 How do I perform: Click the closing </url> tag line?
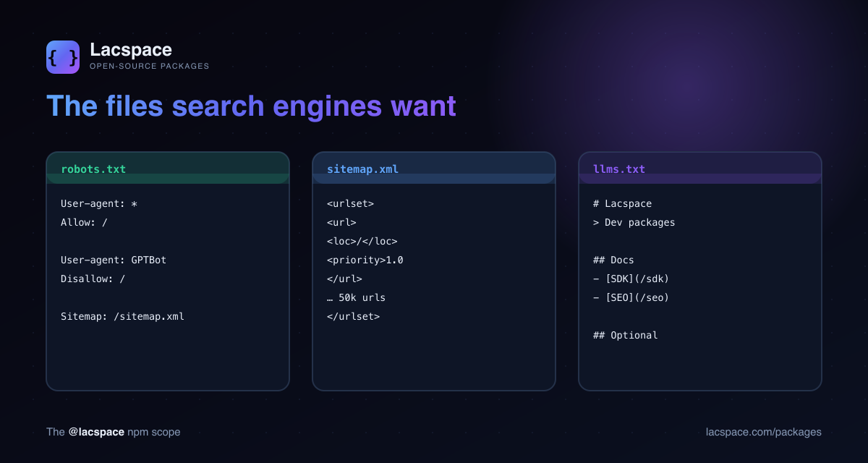344,279
